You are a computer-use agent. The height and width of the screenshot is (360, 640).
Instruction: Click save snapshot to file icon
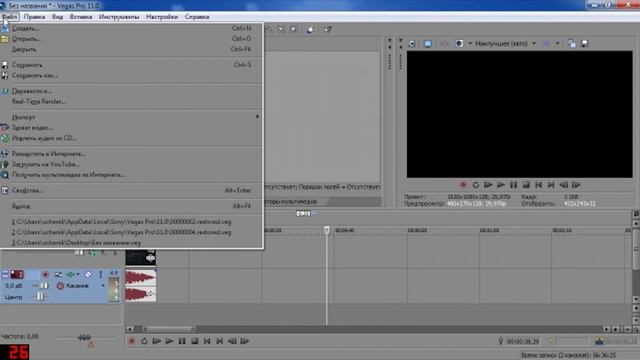[584, 43]
